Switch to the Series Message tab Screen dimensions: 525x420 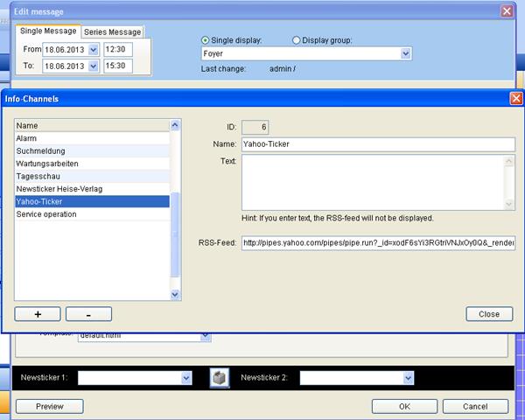tap(112, 32)
